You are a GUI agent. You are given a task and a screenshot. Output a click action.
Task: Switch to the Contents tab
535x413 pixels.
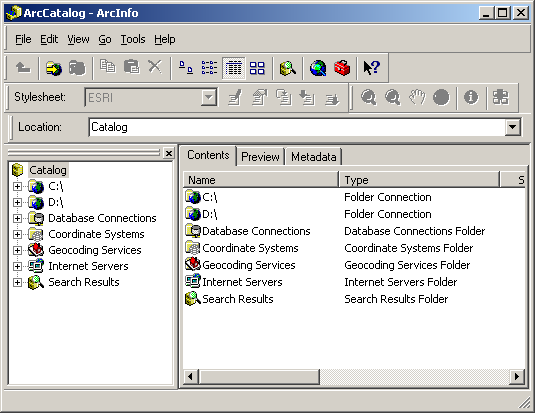[x=208, y=155]
